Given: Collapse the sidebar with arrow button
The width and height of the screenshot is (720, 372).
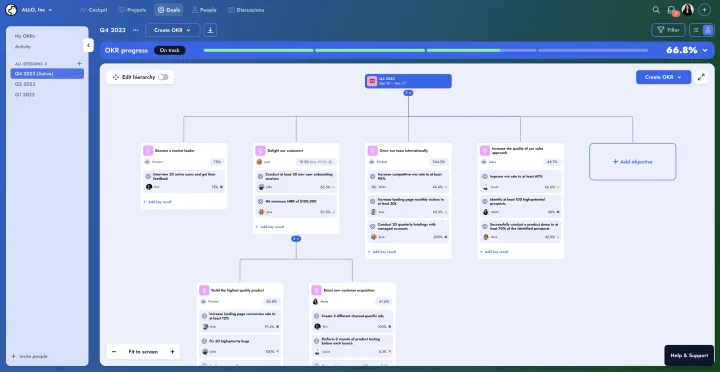Looking at the screenshot, I should (88, 45).
